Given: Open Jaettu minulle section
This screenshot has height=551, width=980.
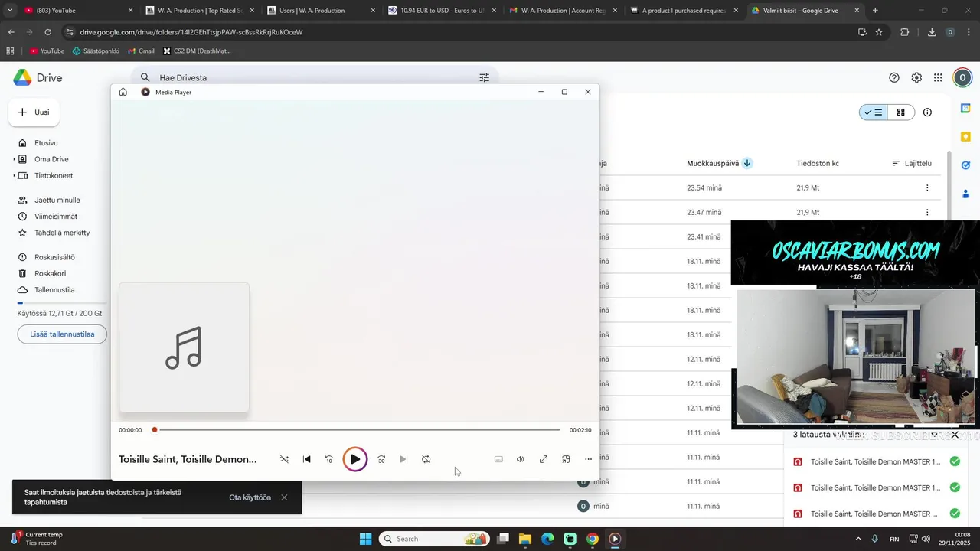Looking at the screenshot, I should (57, 200).
